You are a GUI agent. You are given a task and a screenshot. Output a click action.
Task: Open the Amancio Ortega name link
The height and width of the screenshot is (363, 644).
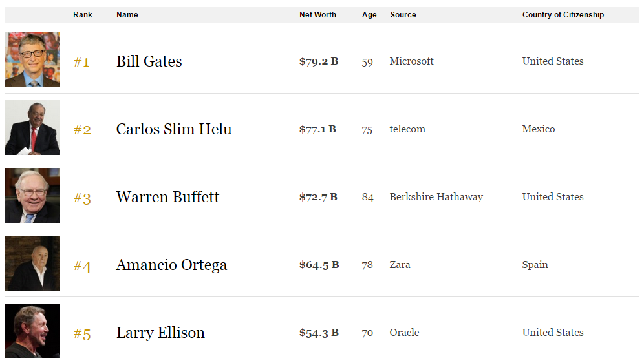click(171, 265)
